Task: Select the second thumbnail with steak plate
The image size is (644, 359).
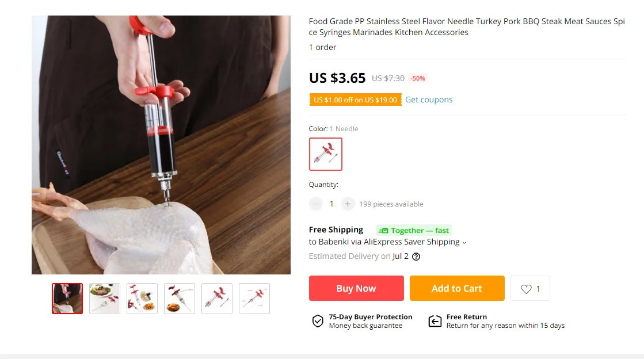Action: pos(105,299)
